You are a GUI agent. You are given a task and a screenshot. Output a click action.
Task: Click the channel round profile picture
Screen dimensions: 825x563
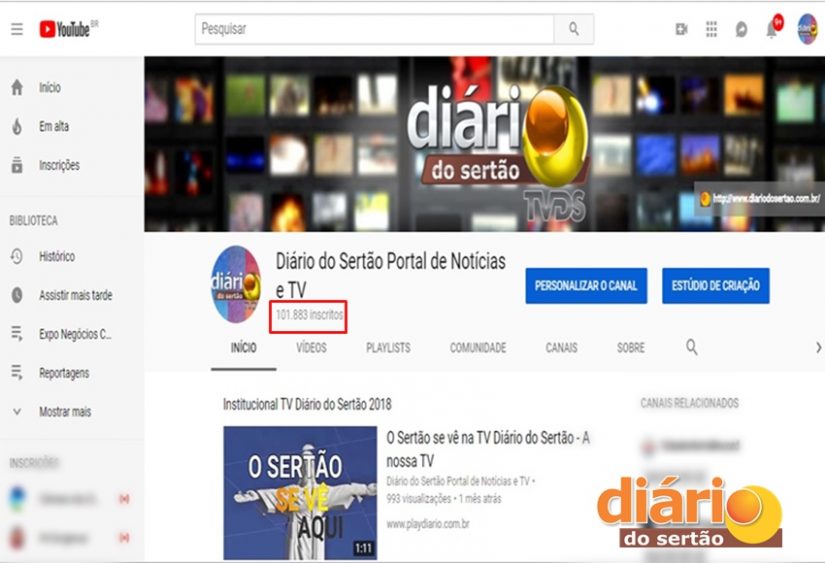[x=236, y=284]
